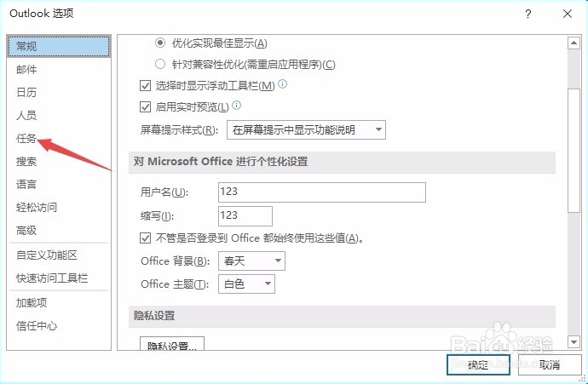588x384 pixels.
Task: Open the Office theme dropdown
Action: (x=245, y=284)
